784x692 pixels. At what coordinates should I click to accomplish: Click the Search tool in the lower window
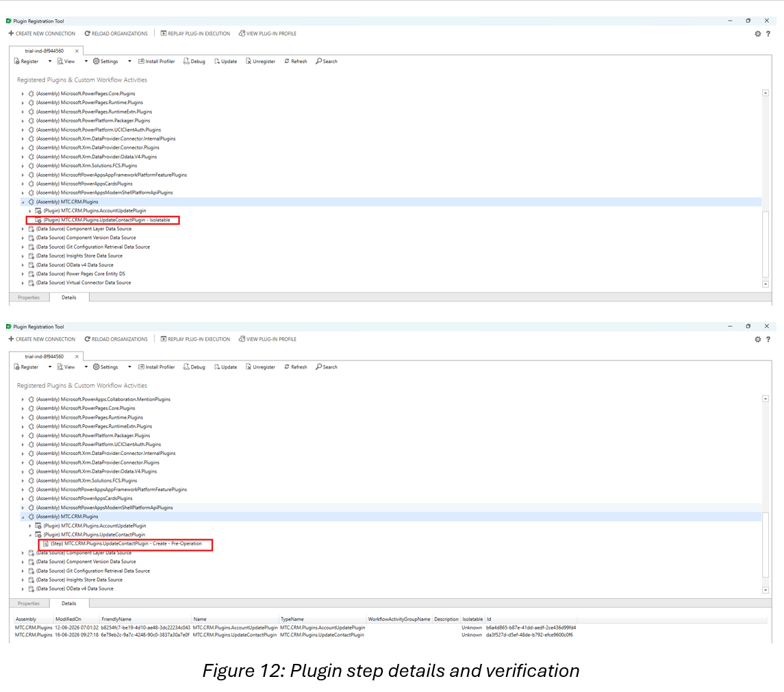[327, 367]
